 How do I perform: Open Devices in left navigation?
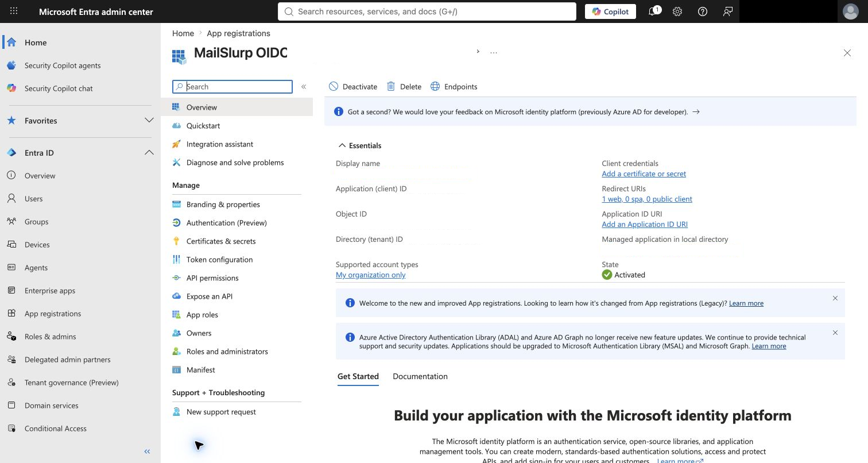(x=37, y=245)
